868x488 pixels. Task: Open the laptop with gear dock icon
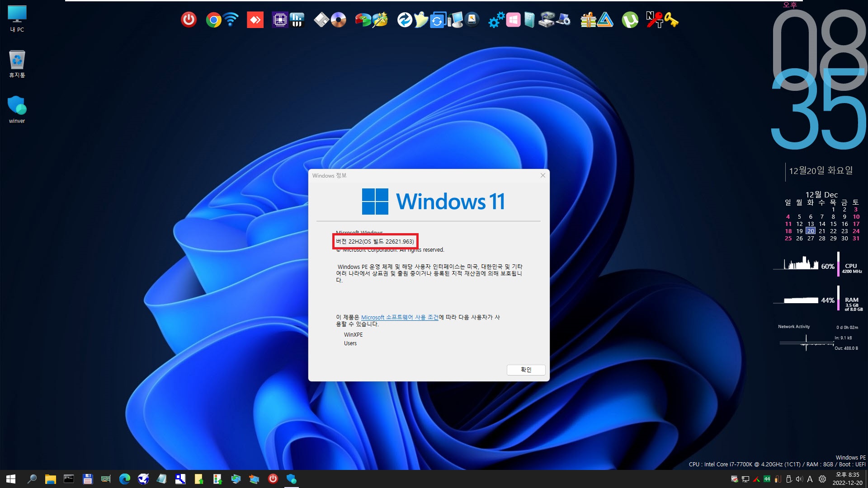pos(563,20)
